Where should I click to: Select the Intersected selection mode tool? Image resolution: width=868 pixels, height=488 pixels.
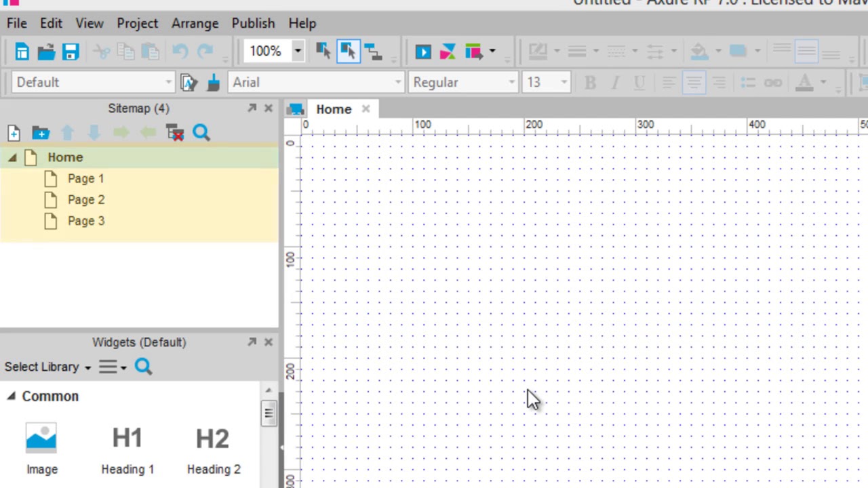pyautogui.click(x=323, y=52)
